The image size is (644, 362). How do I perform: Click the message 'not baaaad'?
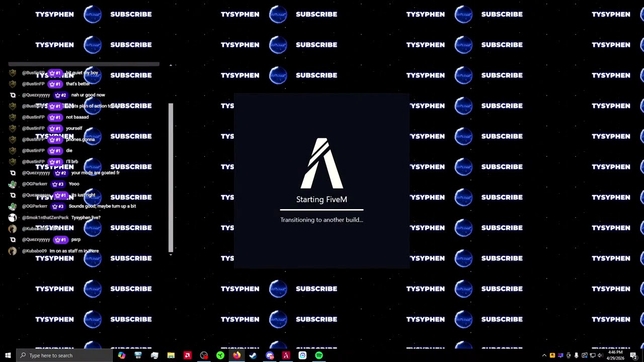[x=77, y=117]
